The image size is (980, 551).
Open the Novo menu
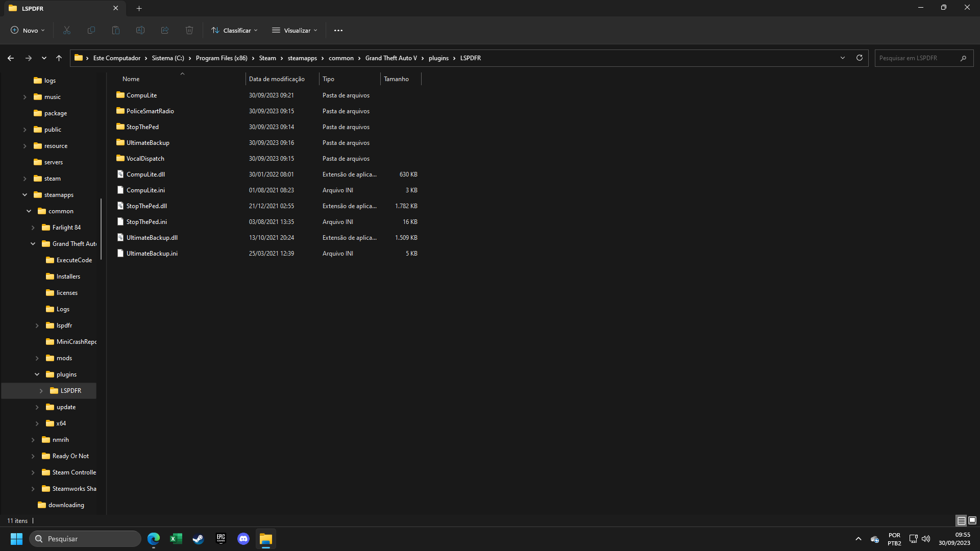point(28,30)
